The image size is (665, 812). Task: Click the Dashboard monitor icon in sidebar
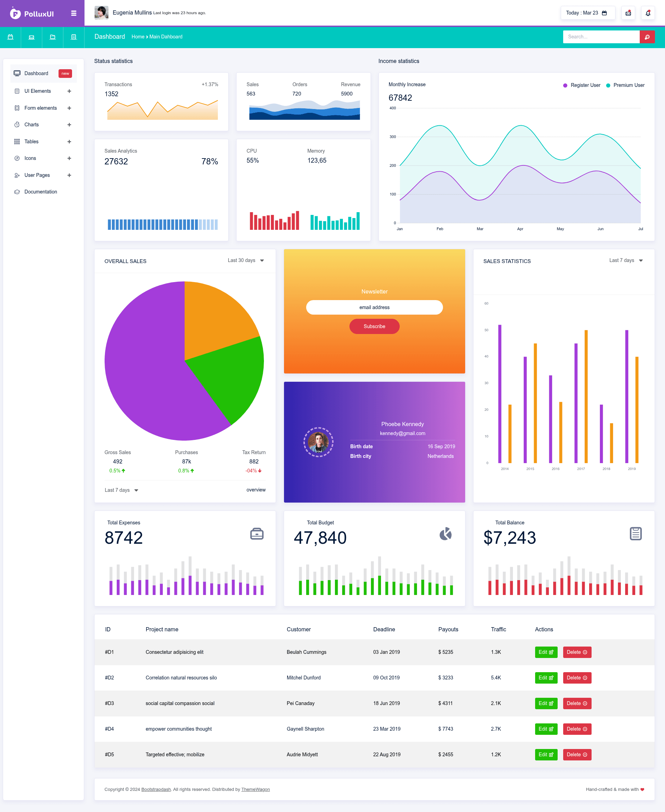(x=17, y=73)
